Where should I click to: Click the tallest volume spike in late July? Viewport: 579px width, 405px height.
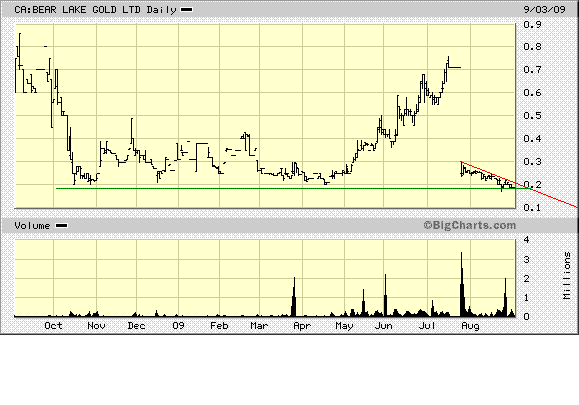(x=462, y=284)
